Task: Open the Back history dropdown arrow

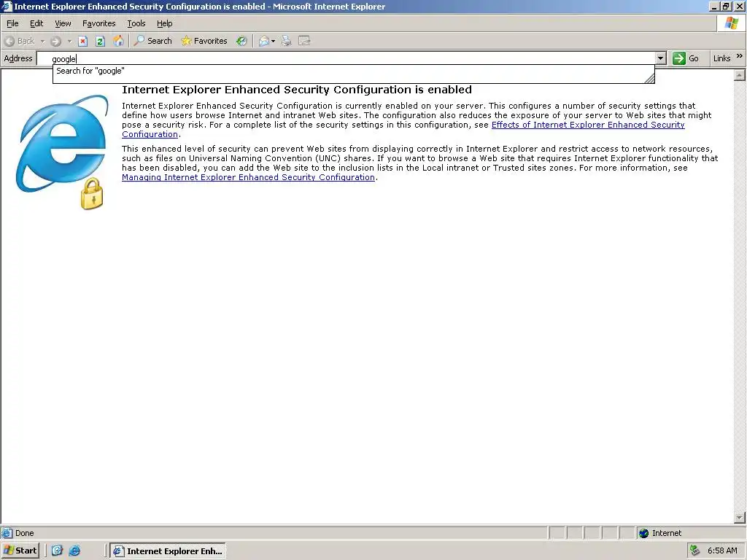Action: click(42, 41)
